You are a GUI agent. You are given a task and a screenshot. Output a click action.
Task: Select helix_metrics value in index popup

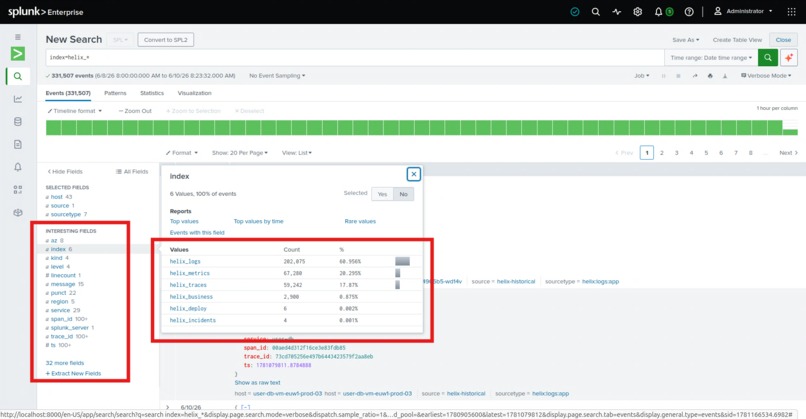point(190,273)
